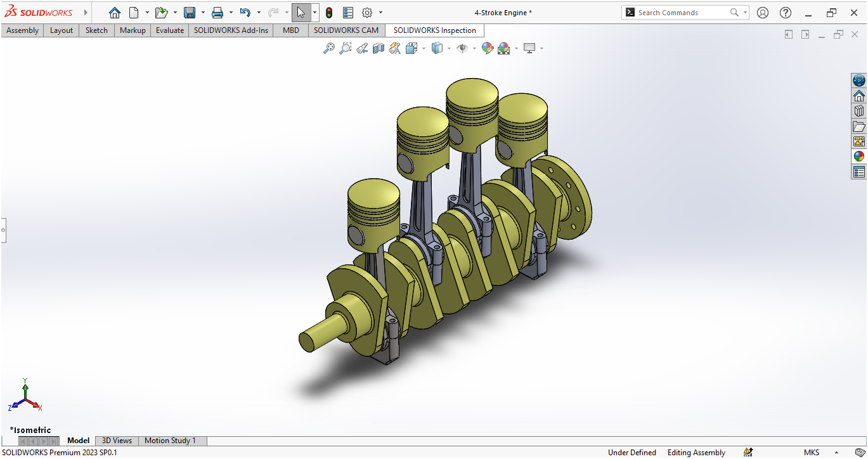The height and width of the screenshot is (459, 868).
Task: Activate the Section View tool
Action: coord(379,48)
